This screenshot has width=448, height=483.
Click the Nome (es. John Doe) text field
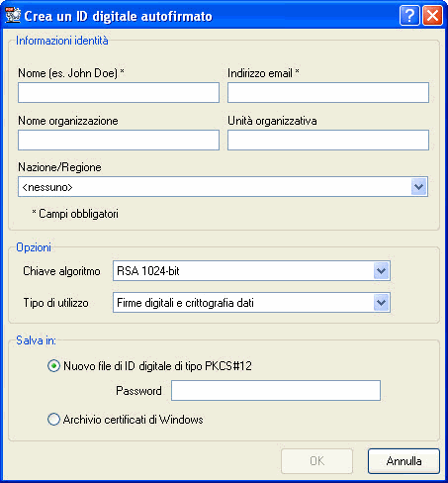[119, 92]
